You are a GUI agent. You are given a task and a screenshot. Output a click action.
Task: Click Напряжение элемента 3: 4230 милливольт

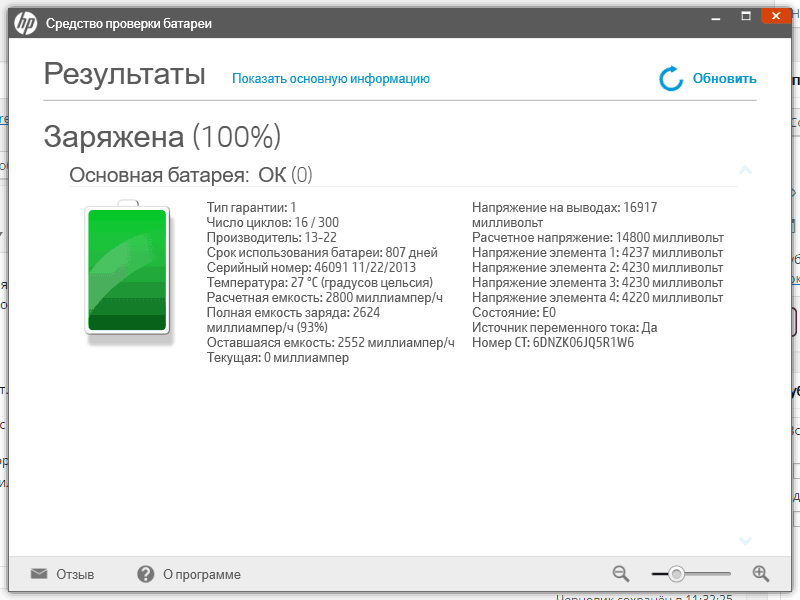[597, 282]
